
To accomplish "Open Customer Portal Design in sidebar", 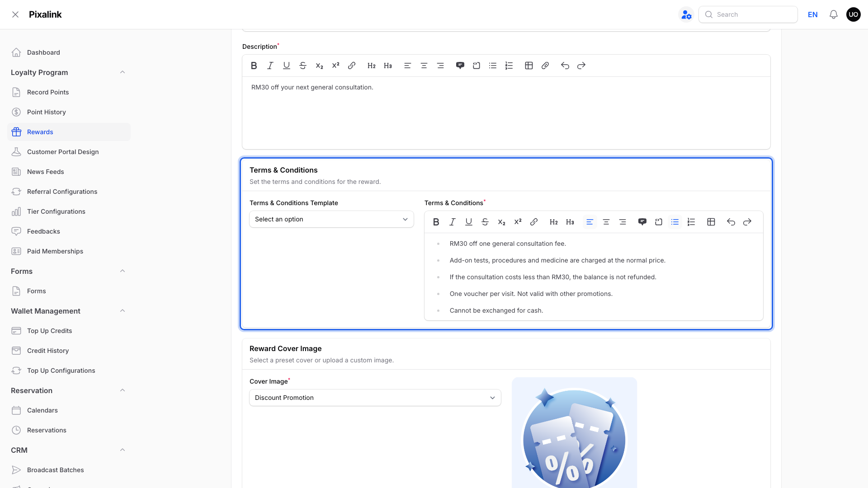I will point(69,152).
